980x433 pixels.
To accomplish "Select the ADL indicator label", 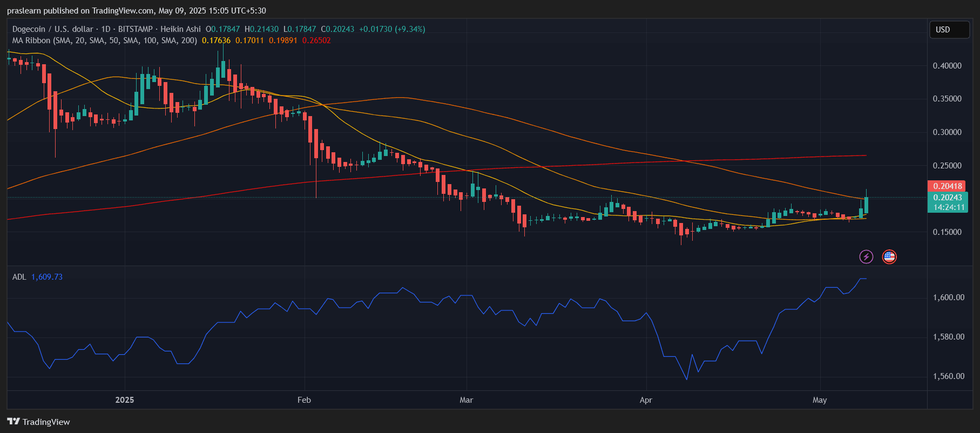I will [19, 277].
